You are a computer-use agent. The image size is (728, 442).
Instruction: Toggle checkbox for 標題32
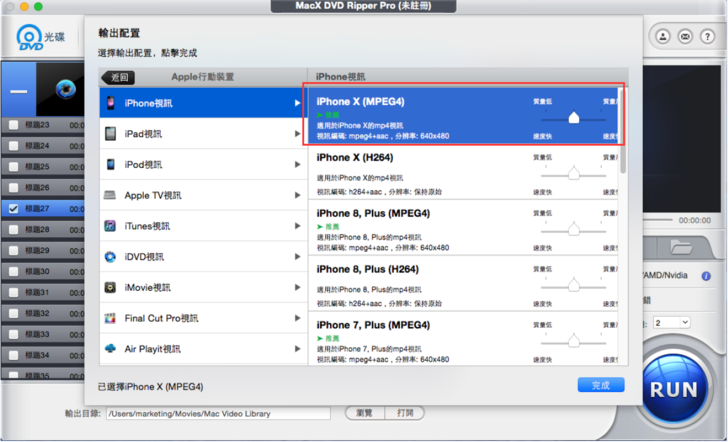point(13,313)
